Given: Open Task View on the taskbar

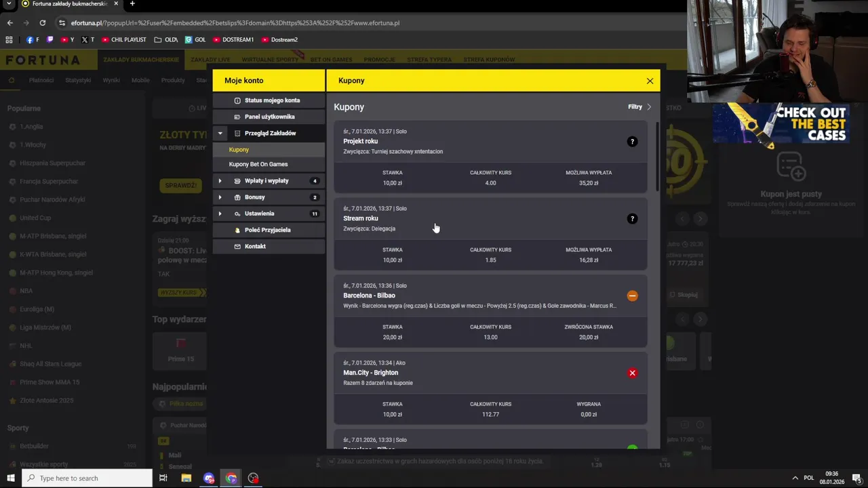Looking at the screenshot, I should tap(163, 478).
